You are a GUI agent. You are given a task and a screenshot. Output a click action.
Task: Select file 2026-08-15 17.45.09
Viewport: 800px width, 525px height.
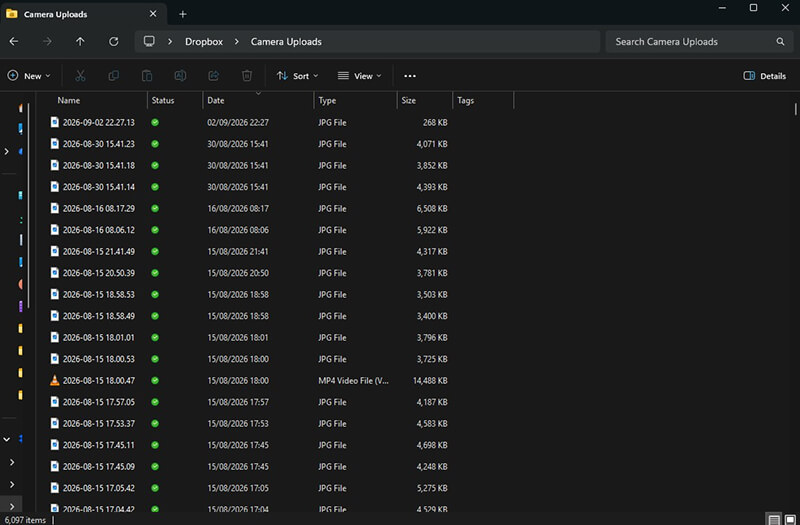click(98, 467)
